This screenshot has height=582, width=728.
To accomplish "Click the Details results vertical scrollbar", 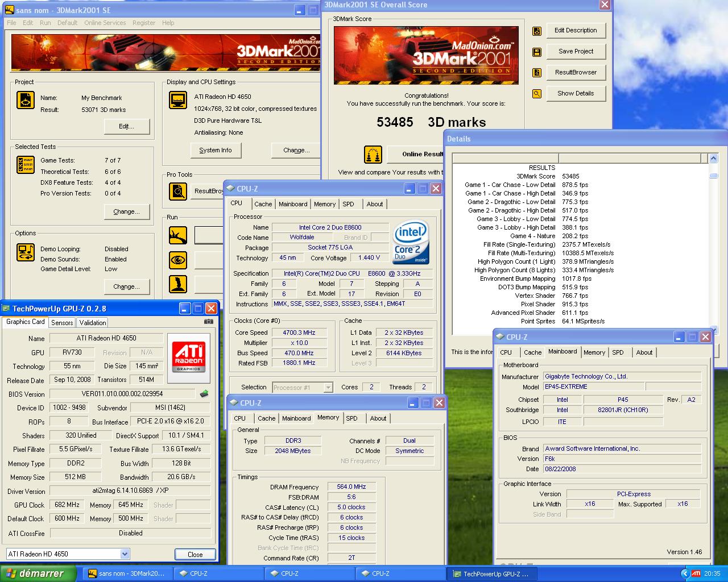I will [x=714, y=244].
